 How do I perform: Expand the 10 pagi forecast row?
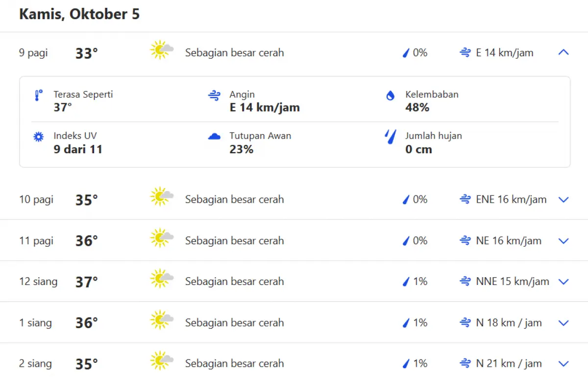click(x=563, y=199)
